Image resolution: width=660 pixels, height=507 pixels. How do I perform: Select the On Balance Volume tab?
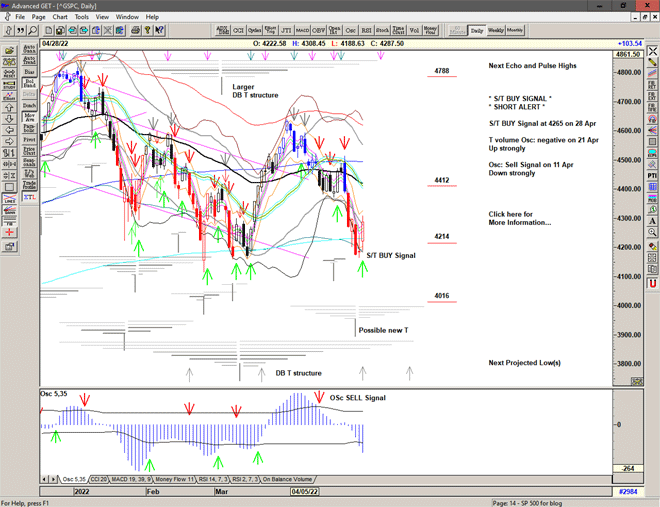click(287, 480)
